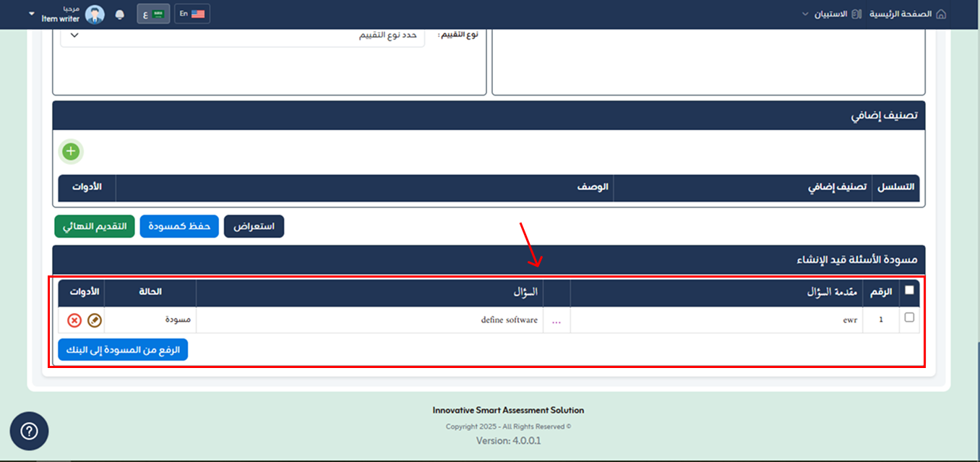This screenshot has width=980, height=462.
Task: Click the الرقم column header
Action: click(x=881, y=293)
